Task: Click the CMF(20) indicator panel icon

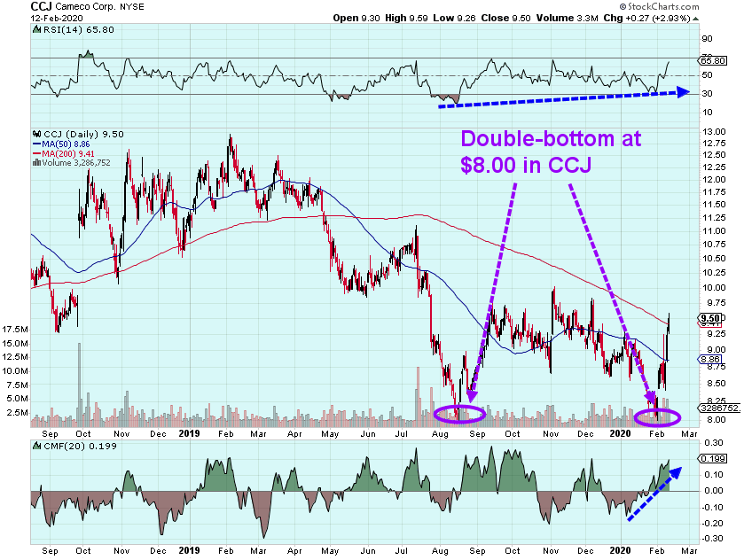Action: click(x=36, y=446)
